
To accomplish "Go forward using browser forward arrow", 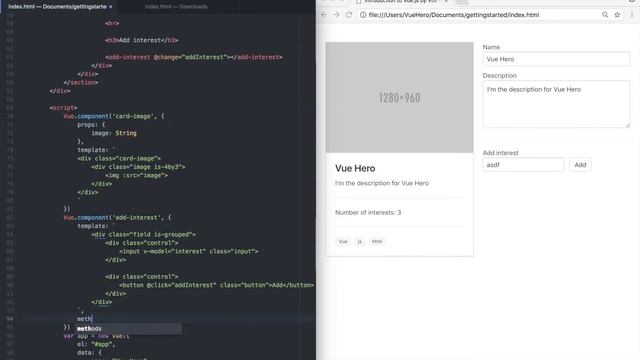I will pos(336,15).
